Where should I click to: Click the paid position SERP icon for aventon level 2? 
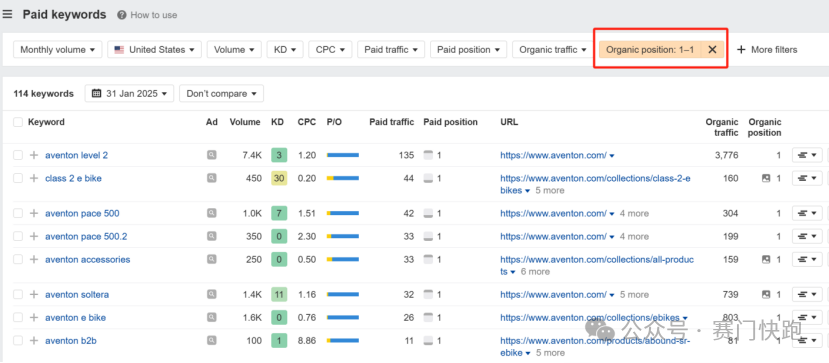(428, 155)
